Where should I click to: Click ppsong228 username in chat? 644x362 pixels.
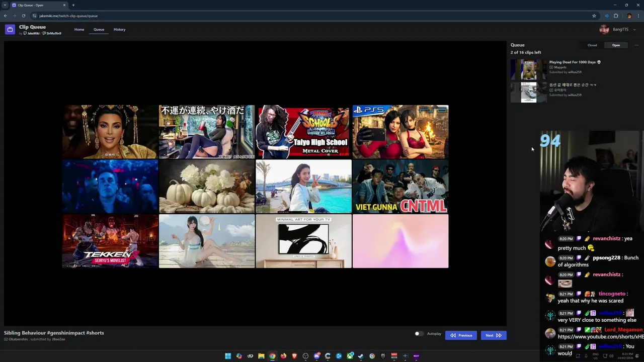(606, 257)
